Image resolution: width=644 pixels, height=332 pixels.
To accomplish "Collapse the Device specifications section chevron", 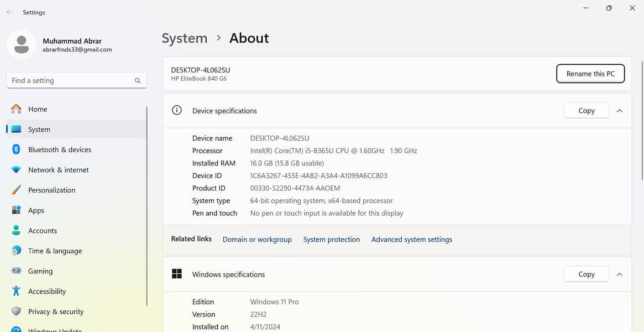I will pyautogui.click(x=619, y=111).
